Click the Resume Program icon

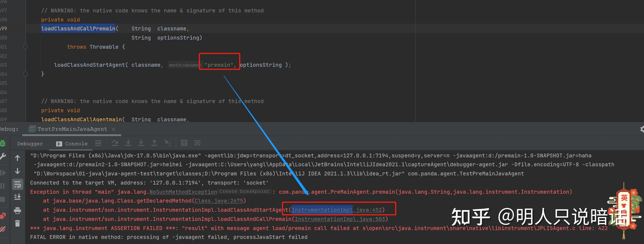[2, 172]
